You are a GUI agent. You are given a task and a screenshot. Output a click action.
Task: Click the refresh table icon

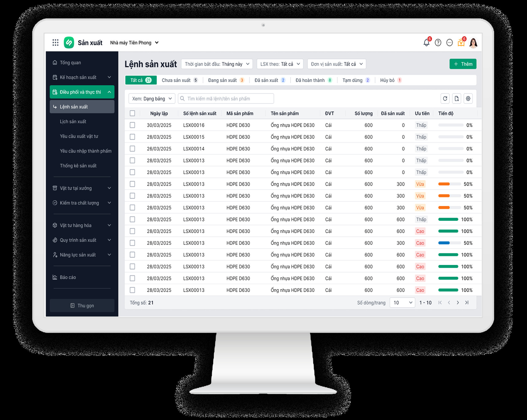(x=445, y=99)
